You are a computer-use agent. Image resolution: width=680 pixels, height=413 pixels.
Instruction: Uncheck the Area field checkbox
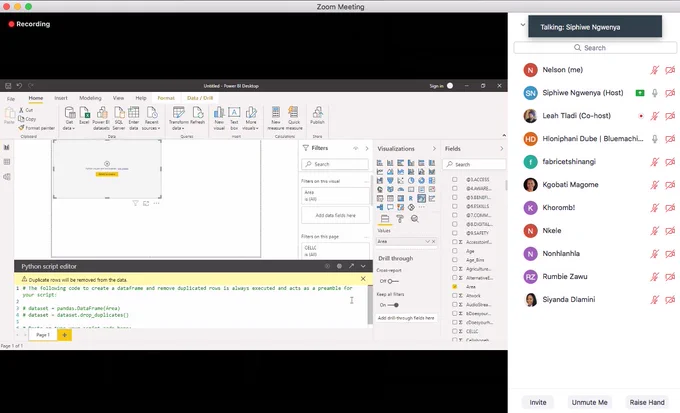pyautogui.click(x=454, y=287)
